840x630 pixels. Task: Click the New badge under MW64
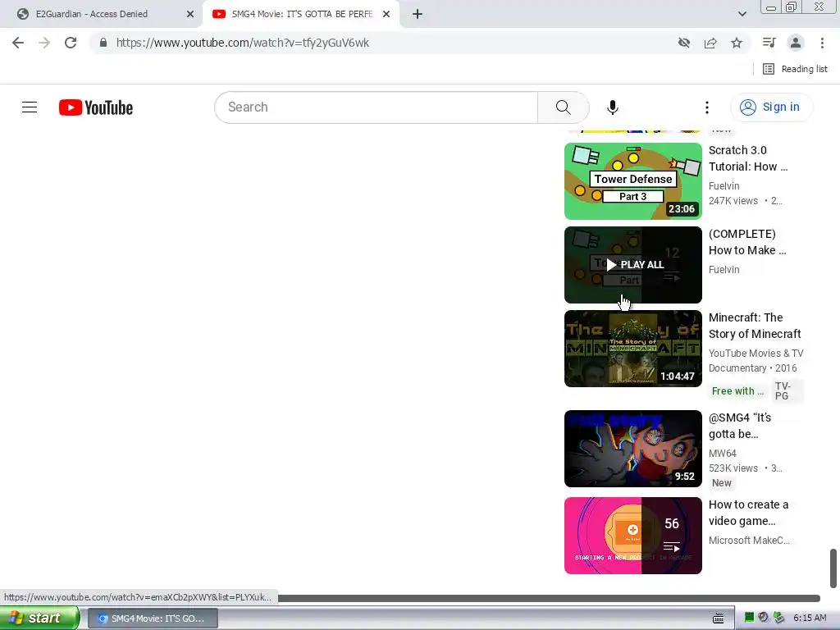[x=722, y=482]
